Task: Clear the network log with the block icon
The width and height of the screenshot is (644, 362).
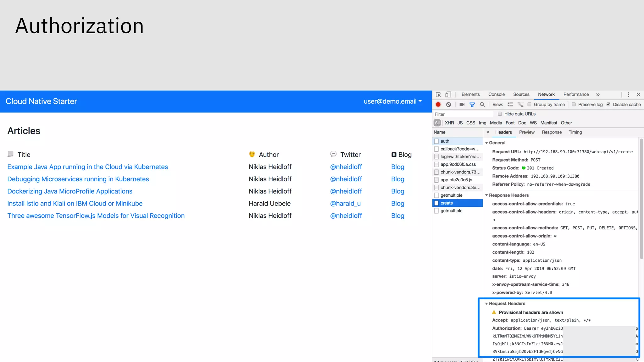Action: [x=448, y=105]
